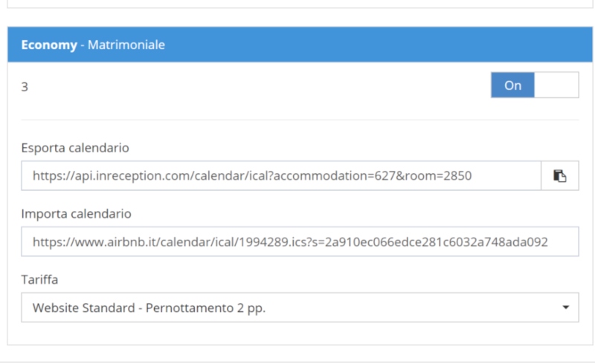Click the Importa calendario label
Image resolution: width=595 pixels, height=364 pixels.
pos(77,214)
